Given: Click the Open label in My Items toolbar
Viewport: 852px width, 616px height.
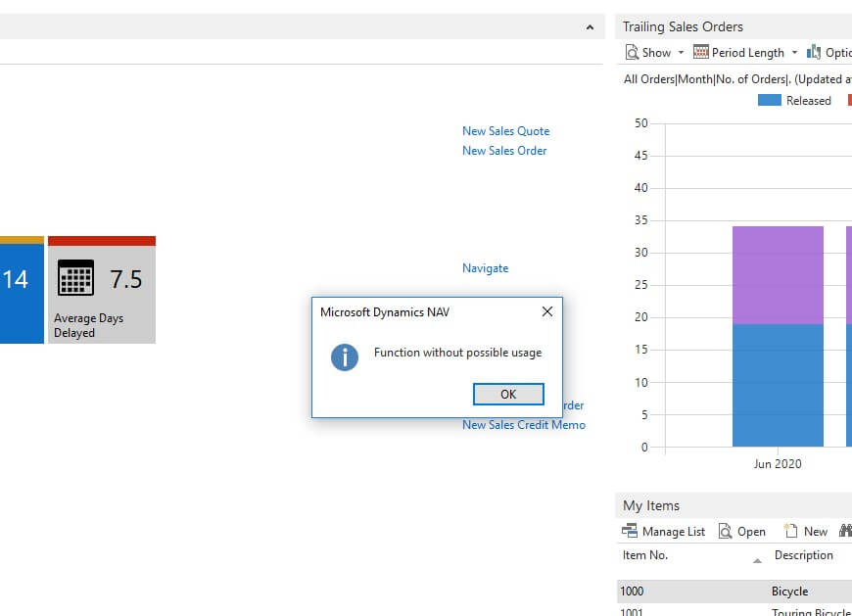Looking at the screenshot, I should pyautogui.click(x=751, y=531).
